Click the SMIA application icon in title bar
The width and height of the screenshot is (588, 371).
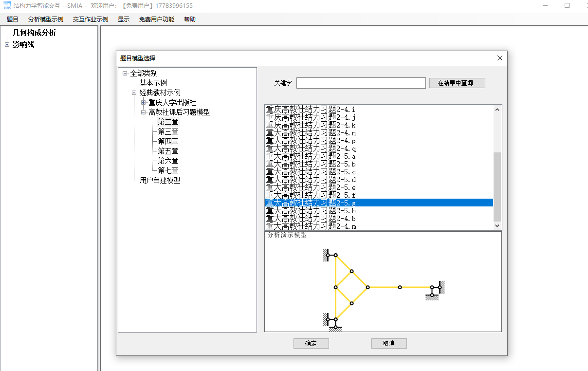click(7, 5)
